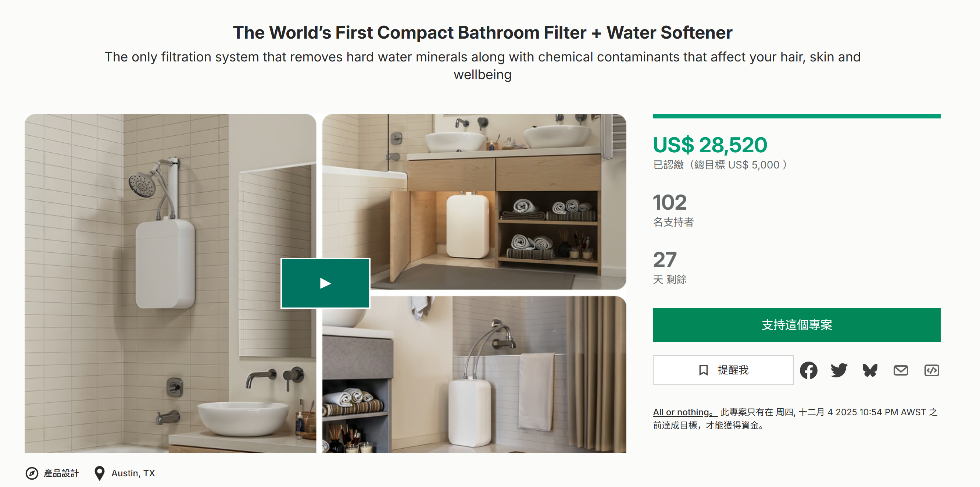Share the project via email icon
The image size is (980, 487).
[901, 370]
